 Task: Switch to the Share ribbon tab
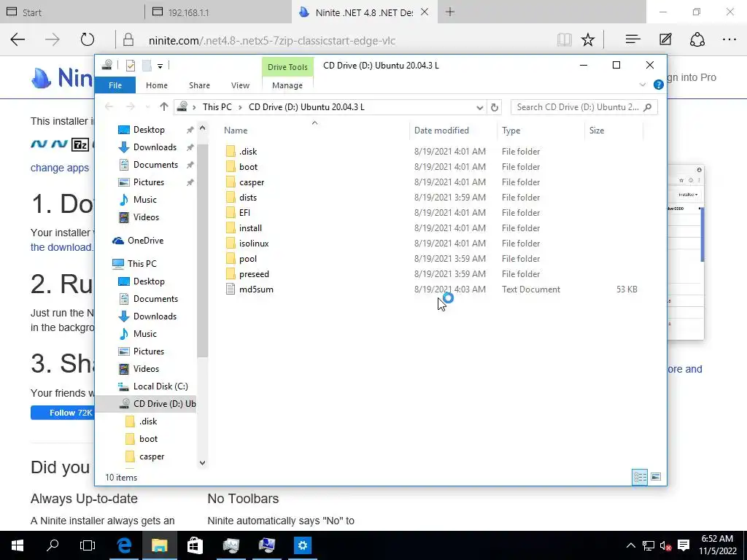click(199, 85)
